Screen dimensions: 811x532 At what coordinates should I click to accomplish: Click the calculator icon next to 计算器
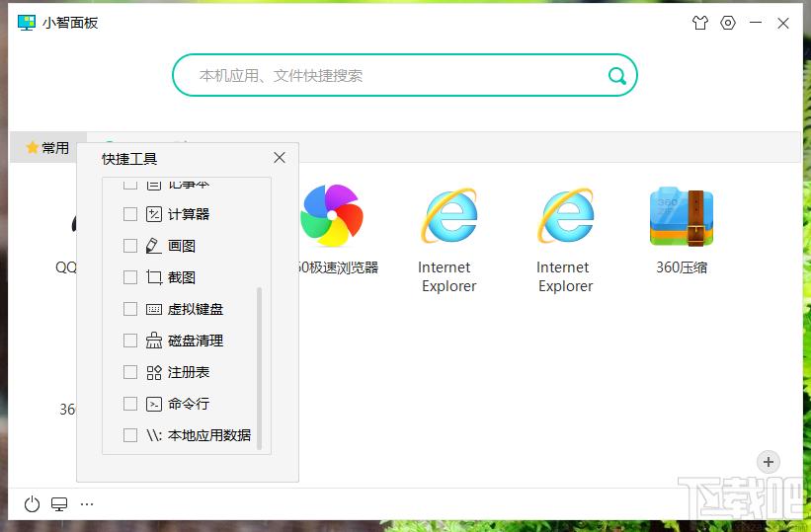[x=154, y=214]
